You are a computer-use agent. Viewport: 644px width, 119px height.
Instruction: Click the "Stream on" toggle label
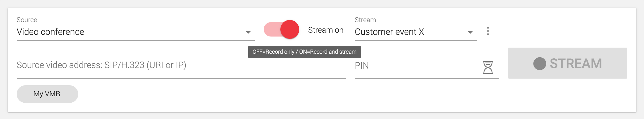click(x=326, y=30)
